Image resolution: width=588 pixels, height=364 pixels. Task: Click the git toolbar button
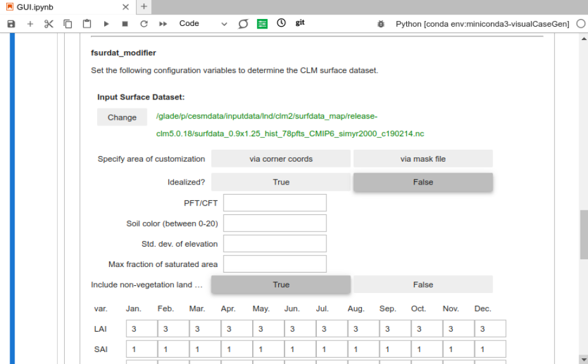point(300,23)
